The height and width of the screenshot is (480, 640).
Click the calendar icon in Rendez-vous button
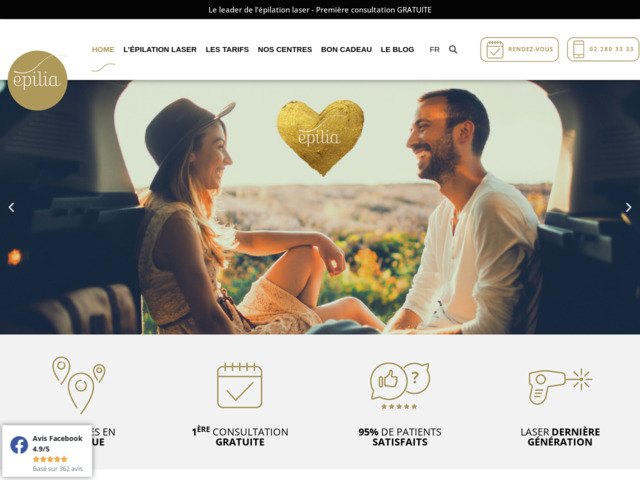[x=495, y=49]
